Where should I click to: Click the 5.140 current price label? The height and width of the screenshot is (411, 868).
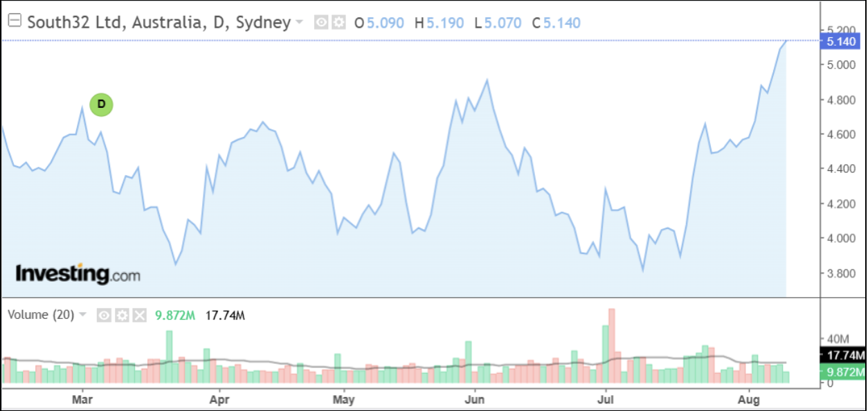(842, 42)
